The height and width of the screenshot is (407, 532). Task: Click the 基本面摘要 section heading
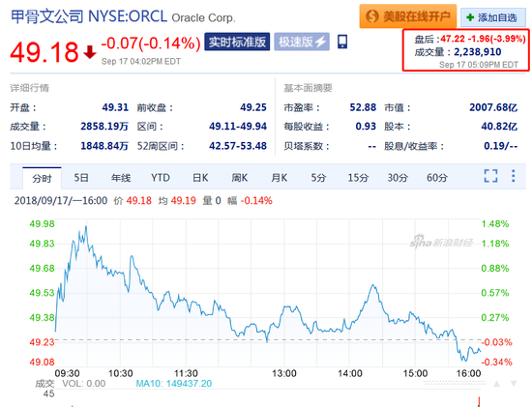[308, 88]
